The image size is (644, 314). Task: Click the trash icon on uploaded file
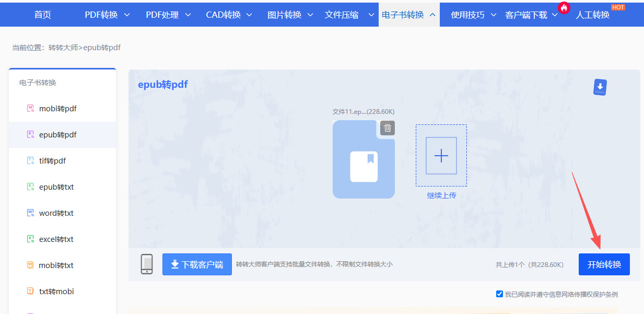click(x=387, y=128)
